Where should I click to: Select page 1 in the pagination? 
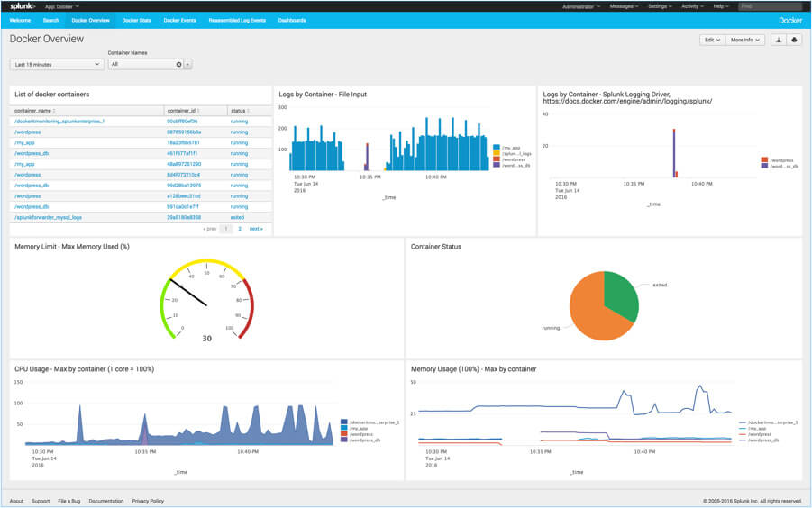point(226,229)
